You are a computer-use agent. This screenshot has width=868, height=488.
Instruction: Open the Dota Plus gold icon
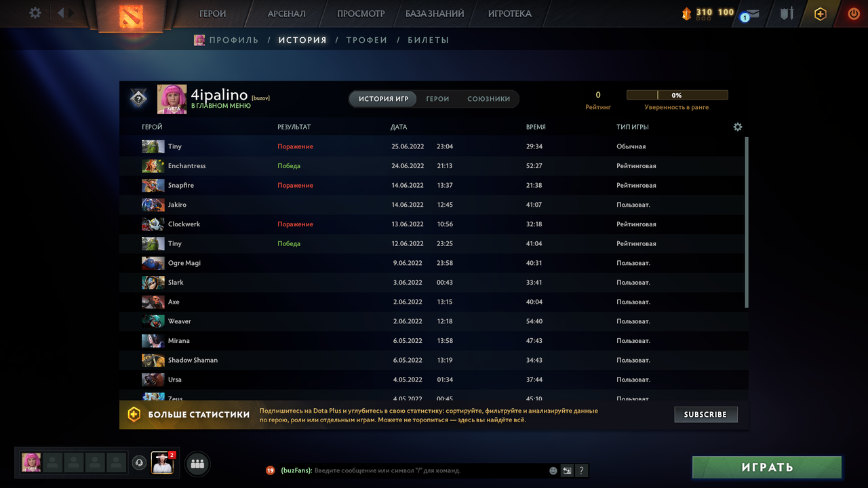(821, 14)
